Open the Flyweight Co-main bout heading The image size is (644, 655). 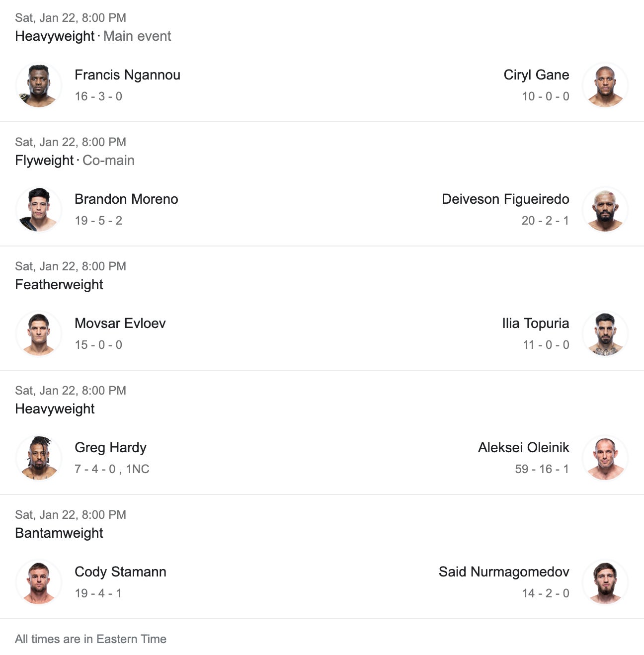click(x=75, y=161)
